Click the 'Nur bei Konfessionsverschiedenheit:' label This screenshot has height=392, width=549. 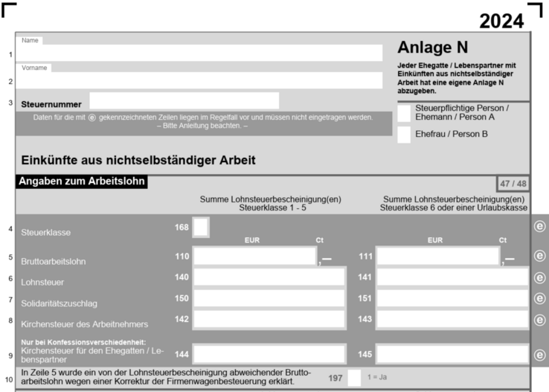[x=83, y=342]
